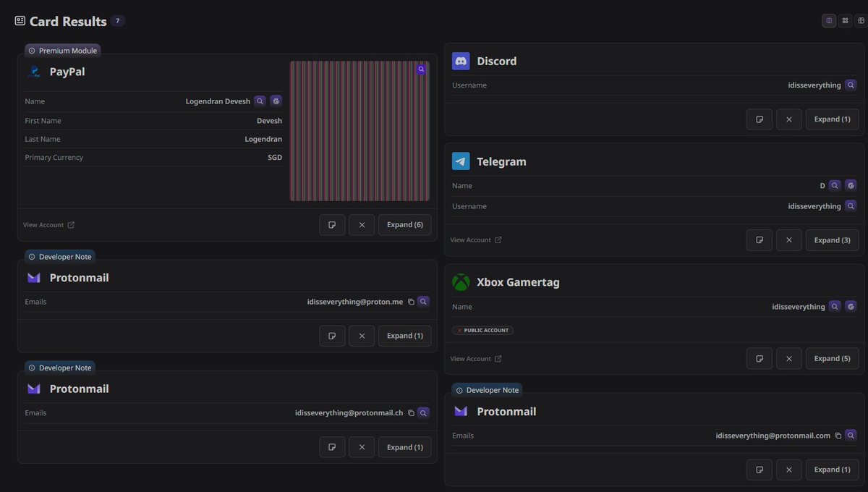Viewport: 868px width, 492px height.
Task: Add note to protonmail.ch card
Action: (332, 447)
